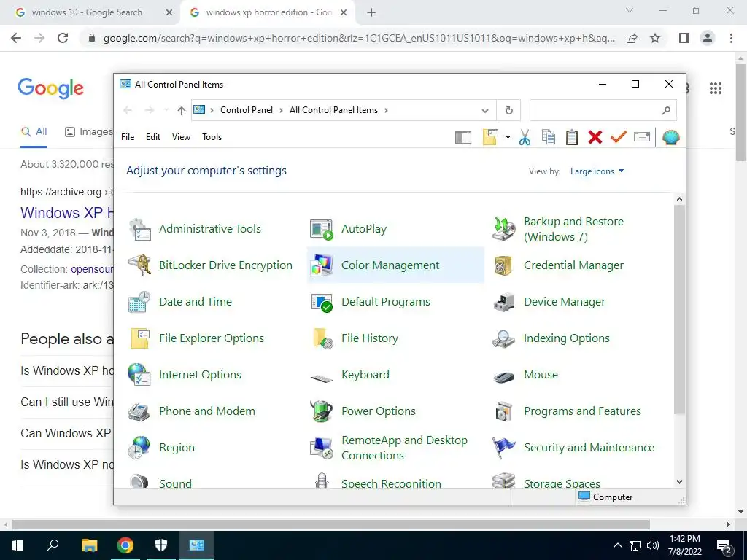Open Device Manager icon
The height and width of the screenshot is (560, 747).
click(x=504, y=302)
